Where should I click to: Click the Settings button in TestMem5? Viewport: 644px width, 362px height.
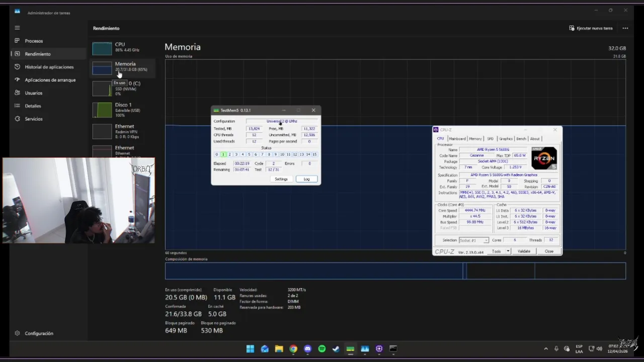pyautogui.click(x=281, y=179)
